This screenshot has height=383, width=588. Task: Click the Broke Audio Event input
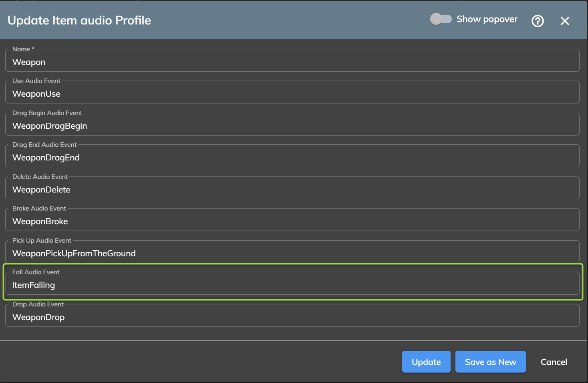[292, 221]
